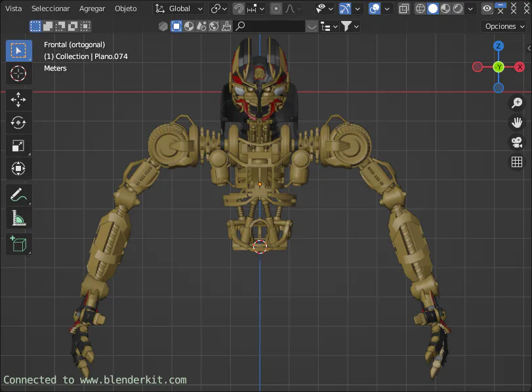Screen dimensions: 532x392
Task: Select the Scale tool
Action: click(x=18, y=146)
